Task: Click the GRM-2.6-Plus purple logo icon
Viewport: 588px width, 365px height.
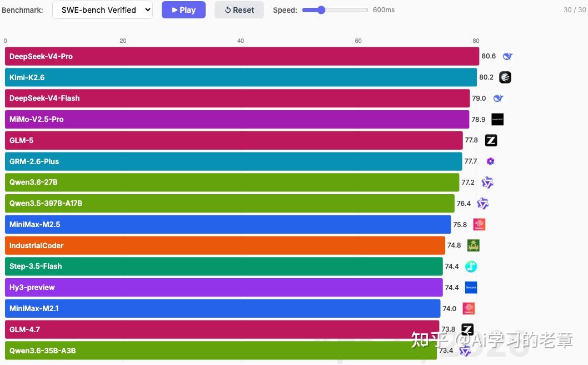Action: [x=490, y=161]
